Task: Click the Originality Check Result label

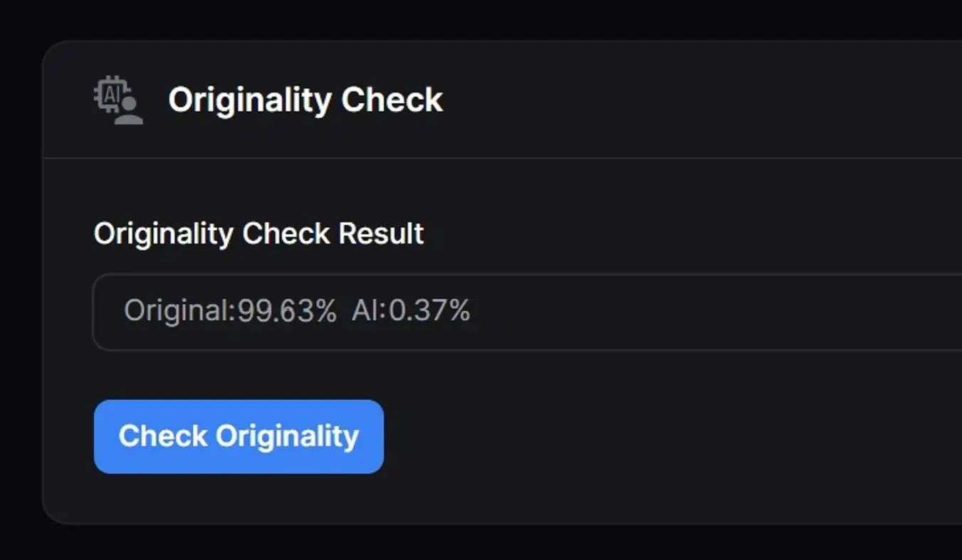Action: [x=258, y=233]
